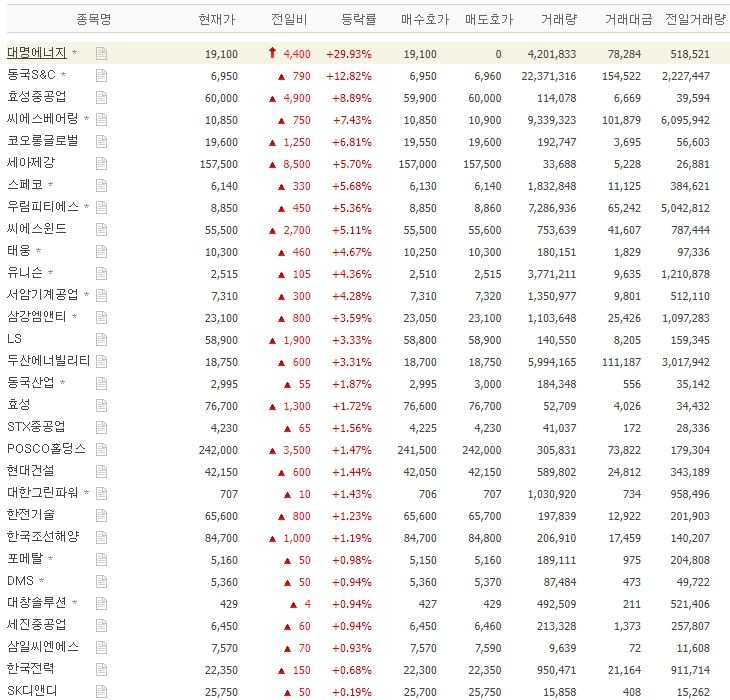Image resolution: width=730 pixels, height=700 pixels.
Task: Open the document icon beside 두산에너빌리티
Action: point(101,362)
